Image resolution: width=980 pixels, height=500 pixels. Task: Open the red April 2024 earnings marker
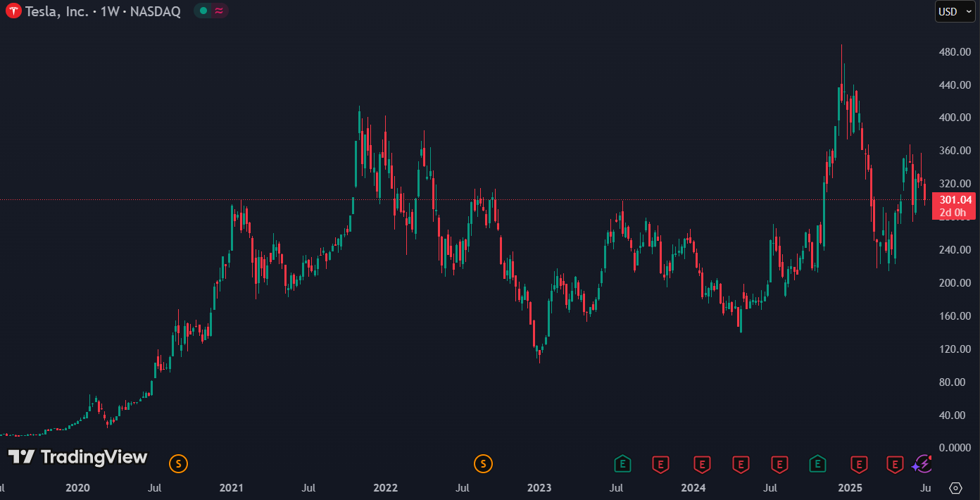coord(741,463)
